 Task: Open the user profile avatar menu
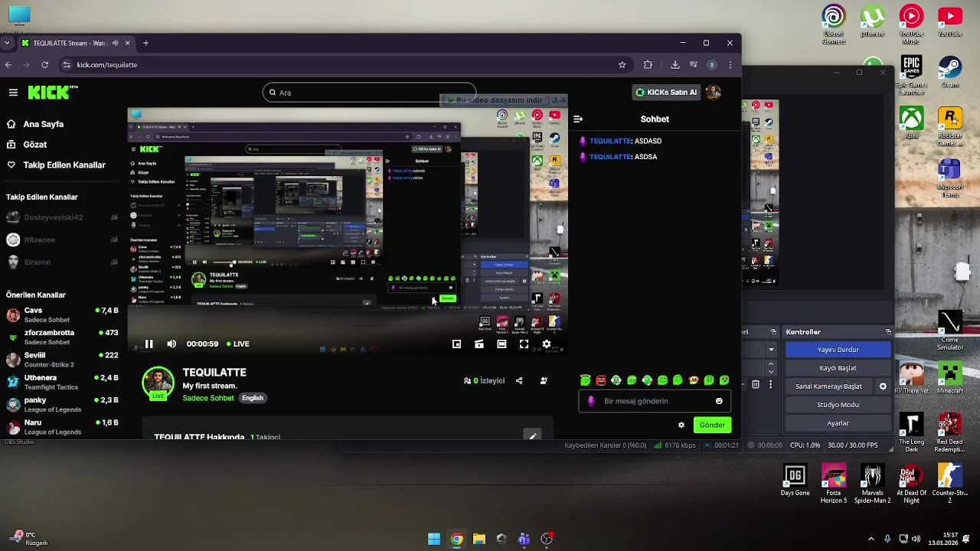point(713,93)
